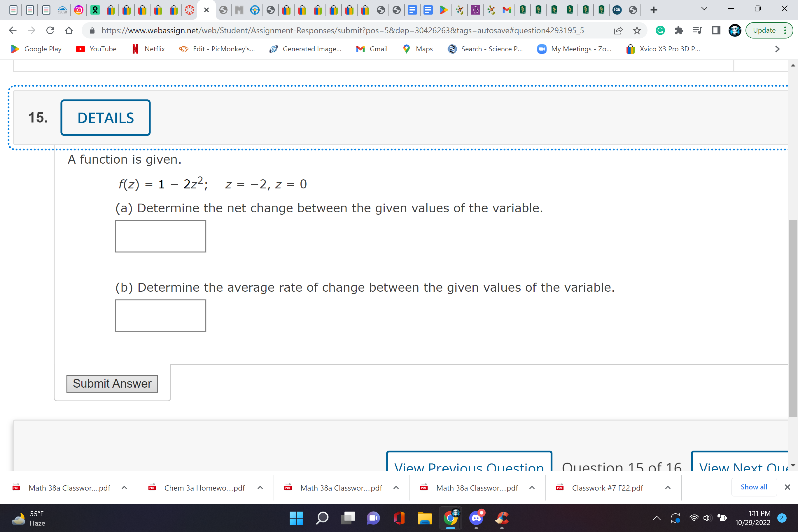Screen dimensions: 798x532
Task: Open the Grammarly extension icon
Action: (x=659, y=30)
